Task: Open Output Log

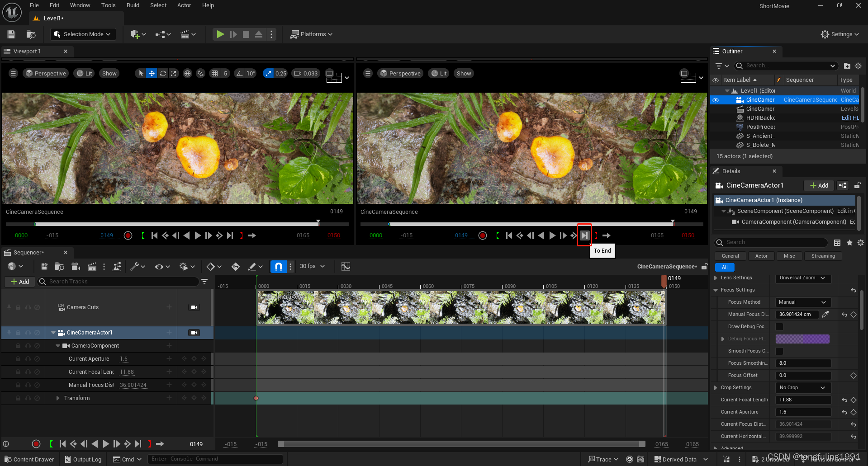Action: (83, 459)
